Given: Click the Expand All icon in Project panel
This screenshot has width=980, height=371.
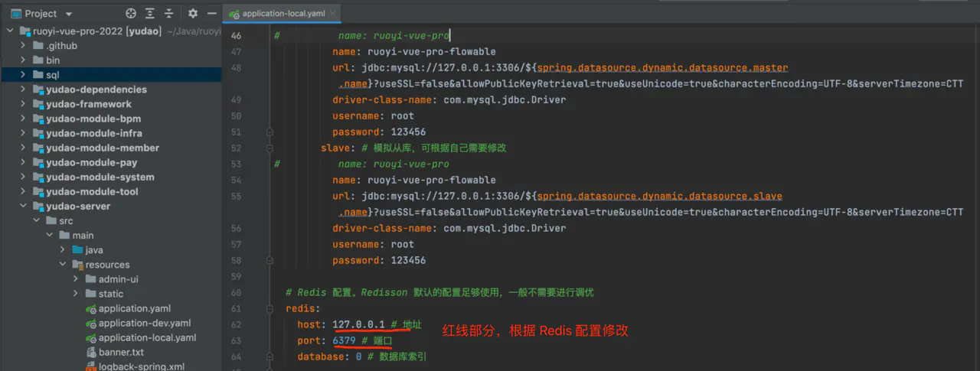Looking at the screenshot, I should [151, 14].
